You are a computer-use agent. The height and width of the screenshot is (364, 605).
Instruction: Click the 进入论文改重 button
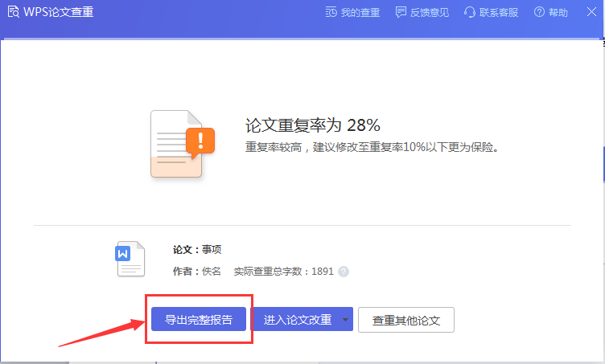[x=298, y=320]
